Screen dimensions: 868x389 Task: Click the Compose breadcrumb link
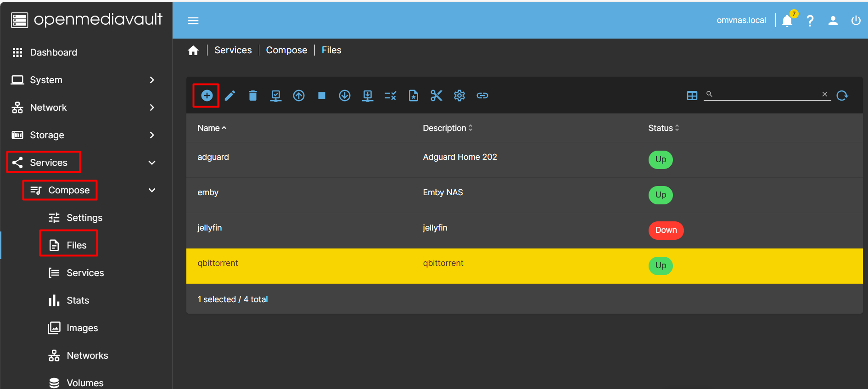click(x=286, y=50)
